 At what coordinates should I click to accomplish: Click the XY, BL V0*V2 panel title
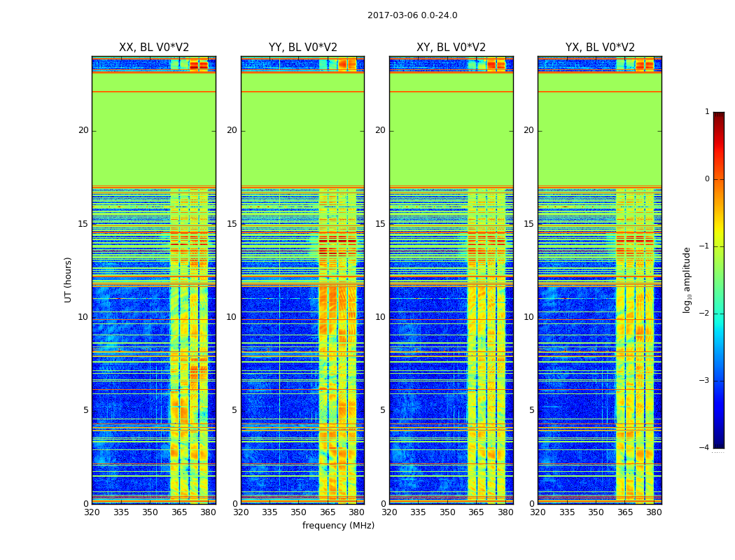[451, 48]
